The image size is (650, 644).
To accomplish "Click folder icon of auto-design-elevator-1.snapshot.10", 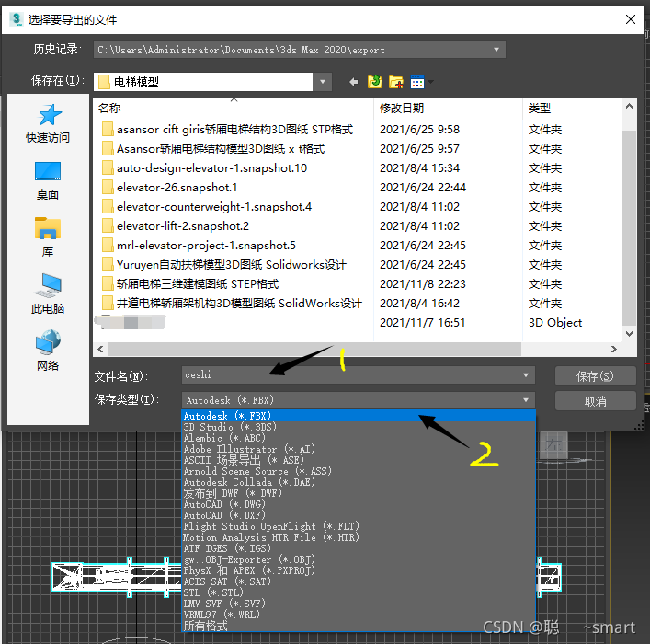I will point(108,168).
